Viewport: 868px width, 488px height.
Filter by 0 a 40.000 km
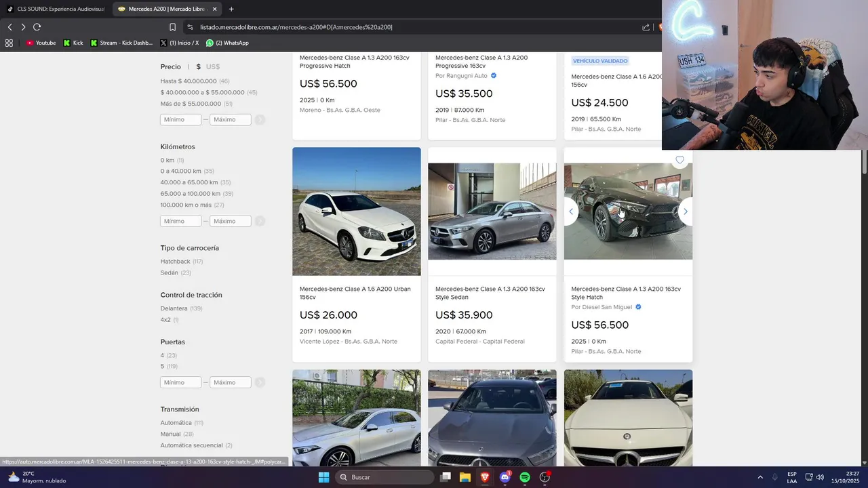tap(180, 171)
